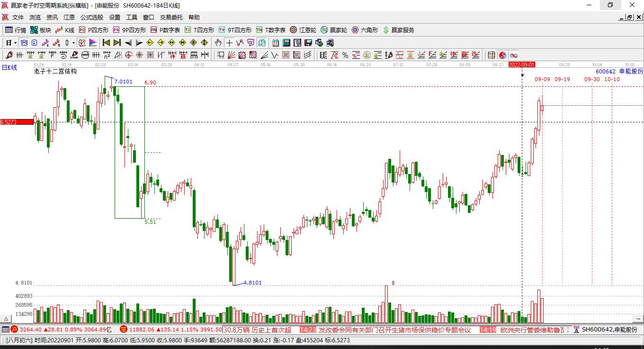Image resolution: width=644 pixels, height=349 pixels.
Task: Open the 浏览 menu
Action: pos(35,18)
